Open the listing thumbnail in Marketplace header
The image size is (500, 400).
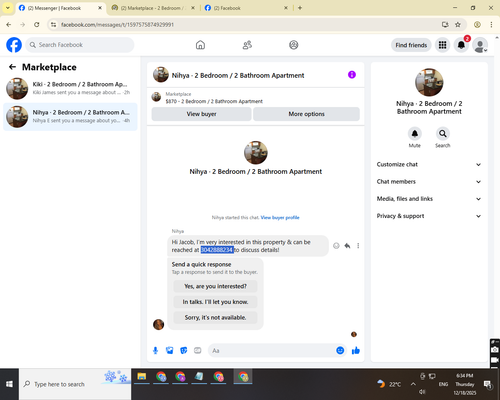pos(156,97)
